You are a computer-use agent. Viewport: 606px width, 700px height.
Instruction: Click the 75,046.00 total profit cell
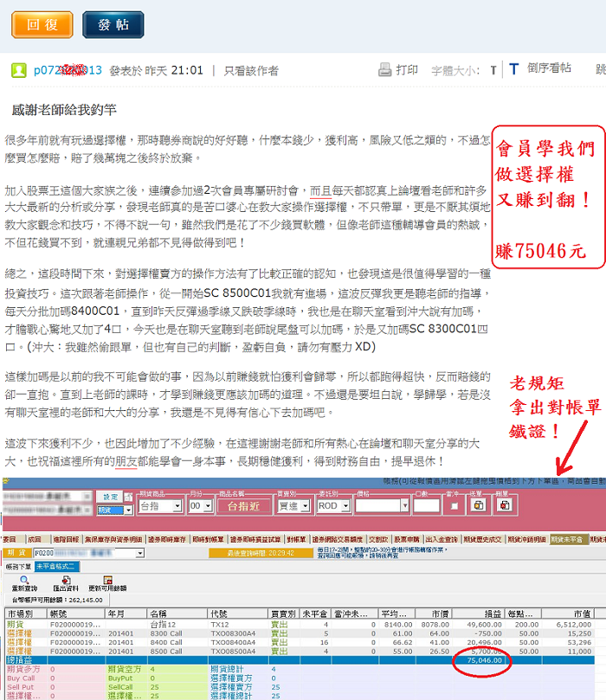484,660
